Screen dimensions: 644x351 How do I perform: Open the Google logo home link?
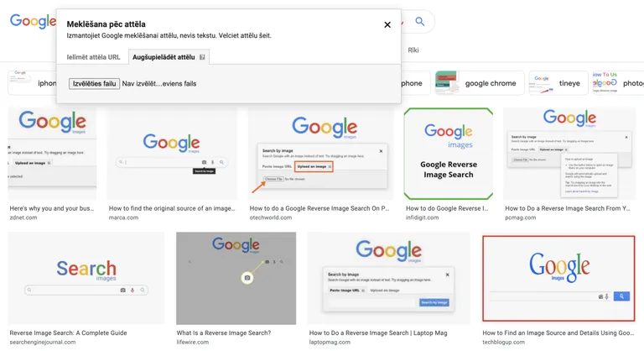click(x=33, y=21)
